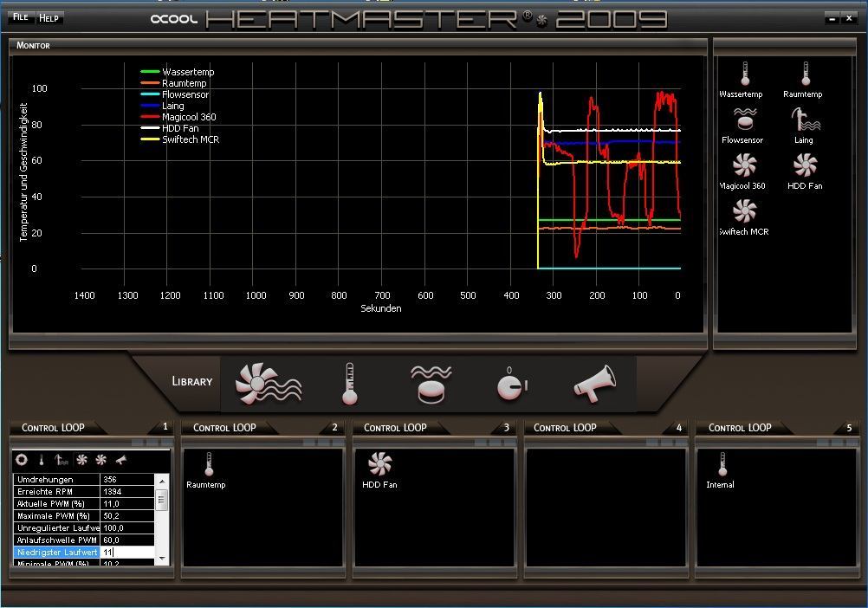
Task: Click the up arrow of the property list scrollbar
Action: (162, 481)
